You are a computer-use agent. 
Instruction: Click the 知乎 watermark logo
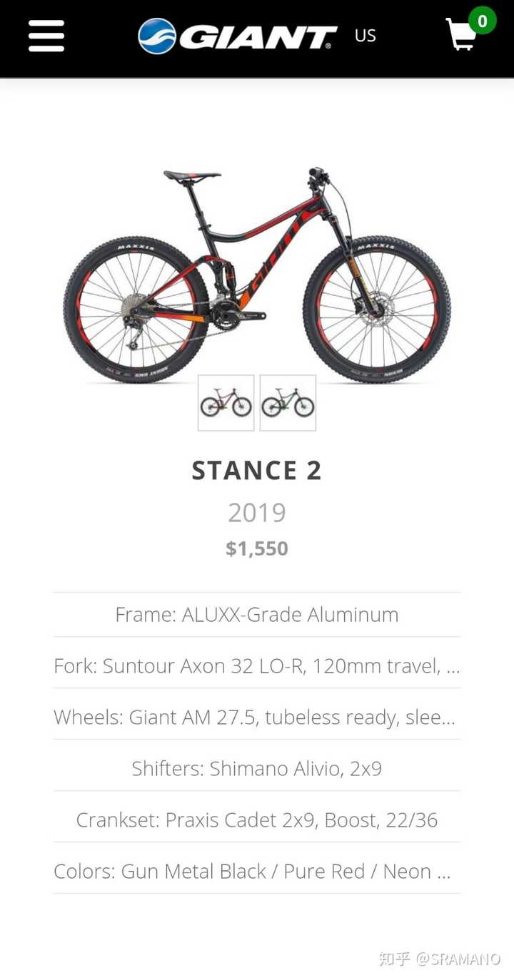pyautogui.click(x=394, y=959)
